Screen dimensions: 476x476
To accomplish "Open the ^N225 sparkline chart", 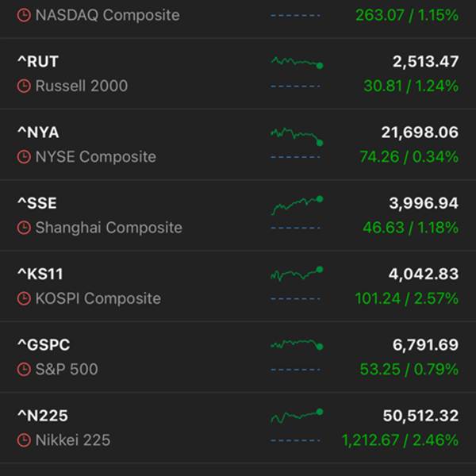I will [296, 416].
